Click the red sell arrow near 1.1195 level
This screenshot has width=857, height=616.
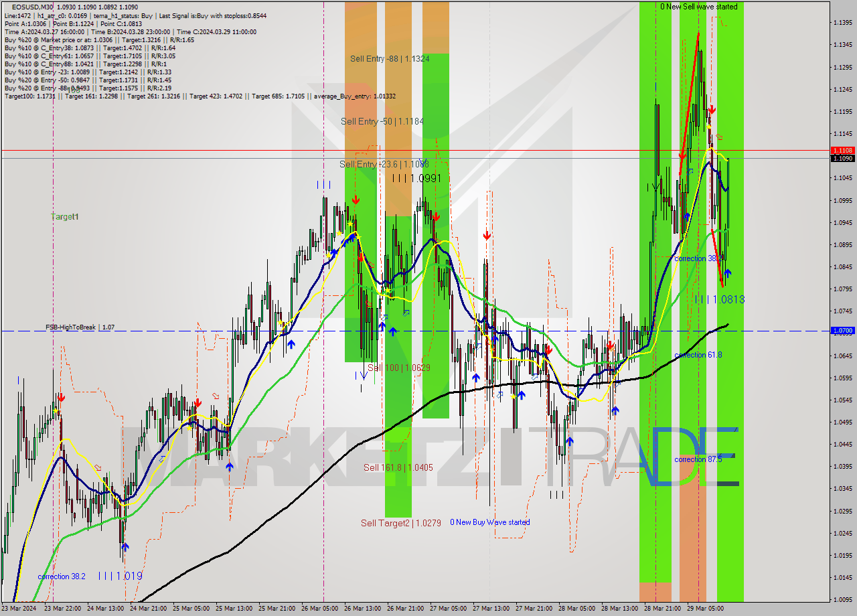(712, 109)
